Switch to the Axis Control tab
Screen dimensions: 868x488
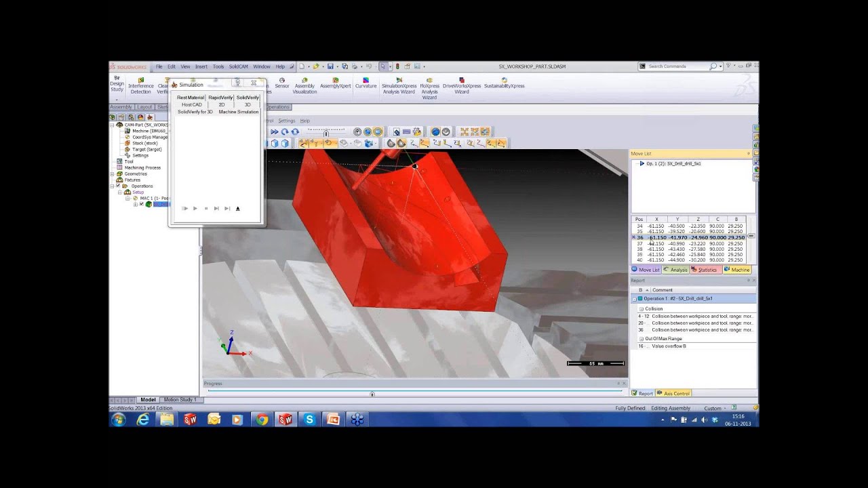[673, 393]
